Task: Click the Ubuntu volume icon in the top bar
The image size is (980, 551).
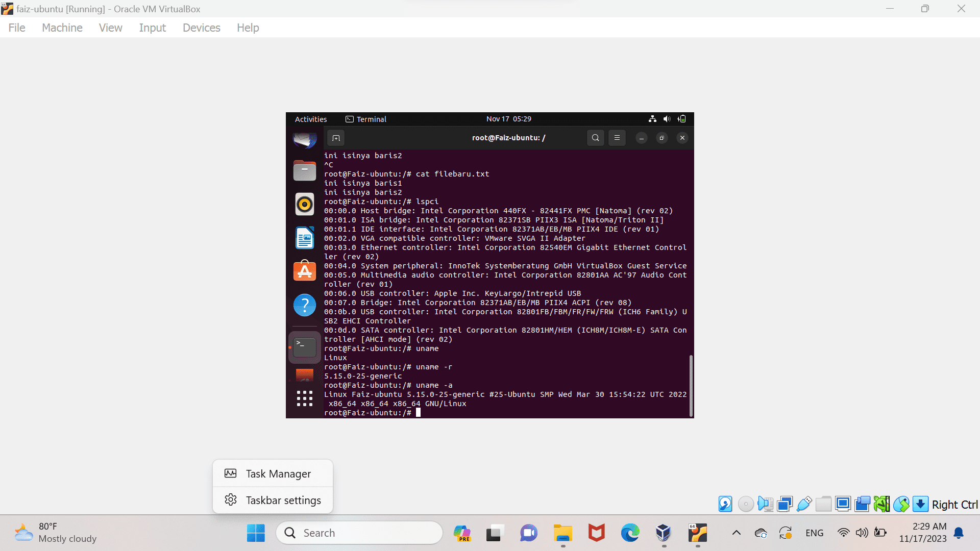Action: [667, 119]
